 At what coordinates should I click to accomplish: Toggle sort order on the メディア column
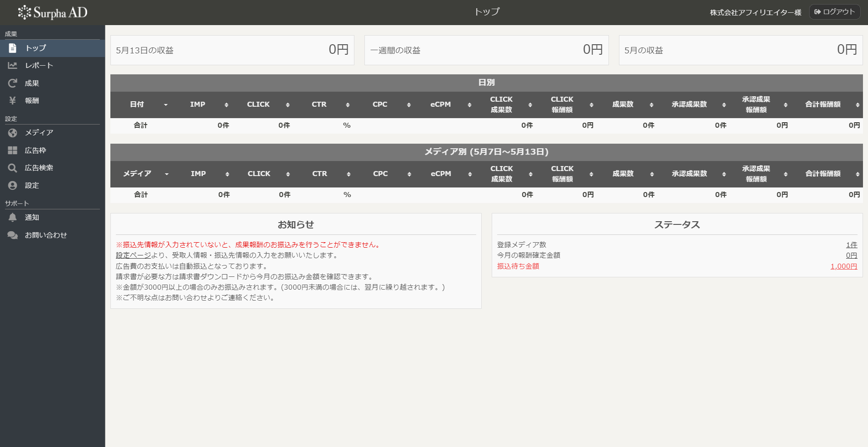click(167, 174)
